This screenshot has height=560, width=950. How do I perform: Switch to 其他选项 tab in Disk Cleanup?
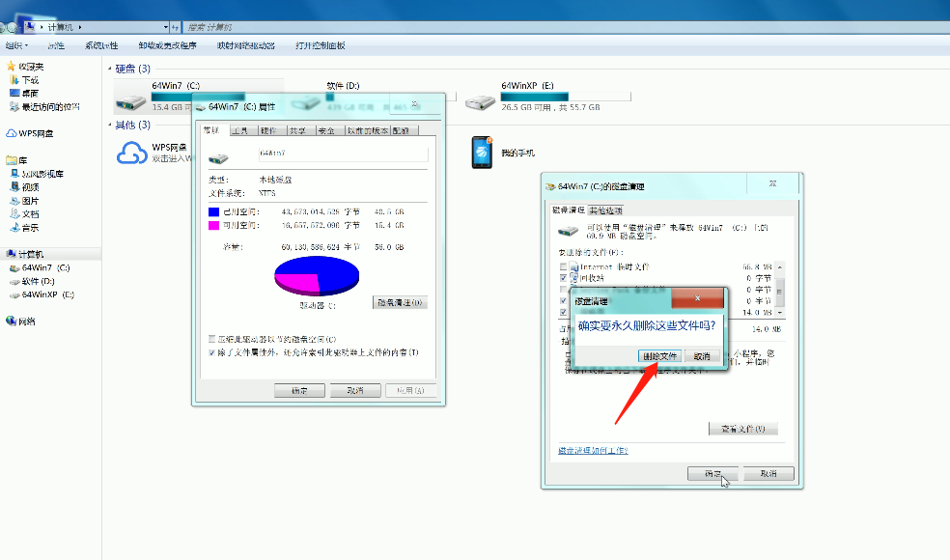[605, 210]
